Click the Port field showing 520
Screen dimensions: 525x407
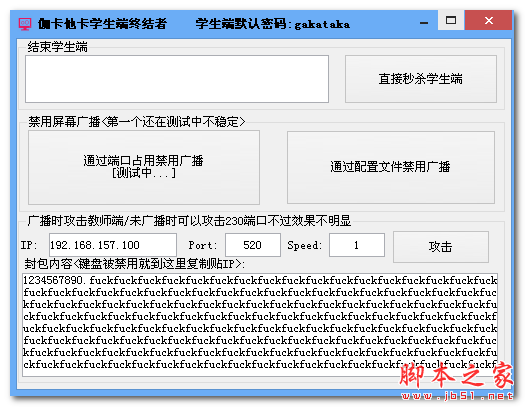point(253,245)
